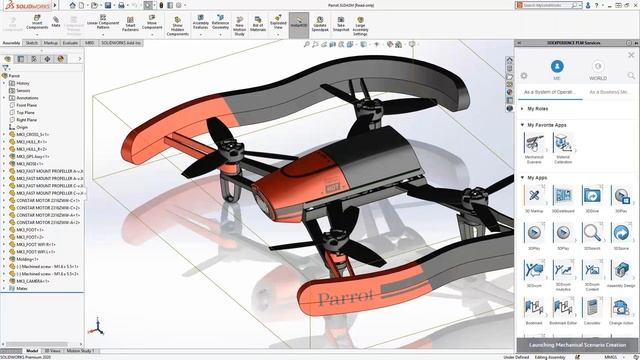
Task: Toggle the Instant3D button
Action: 299,24
